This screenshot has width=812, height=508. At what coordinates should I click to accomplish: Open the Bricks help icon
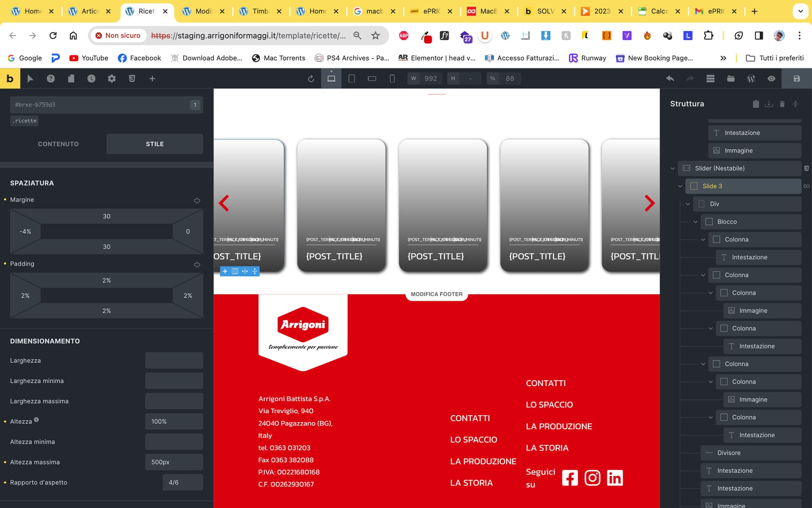tap(50, 78)
